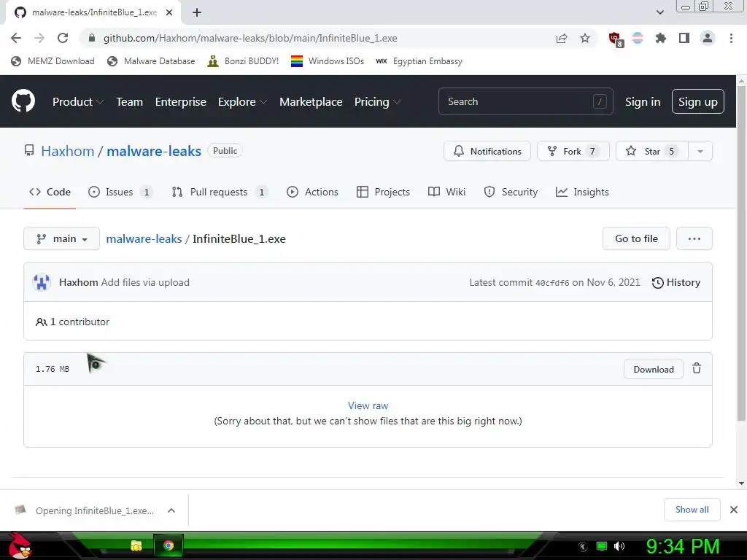The image size is (747, 560).
Task: Open the Extensions puzzle piece menu
Action: tap(661, 38)
